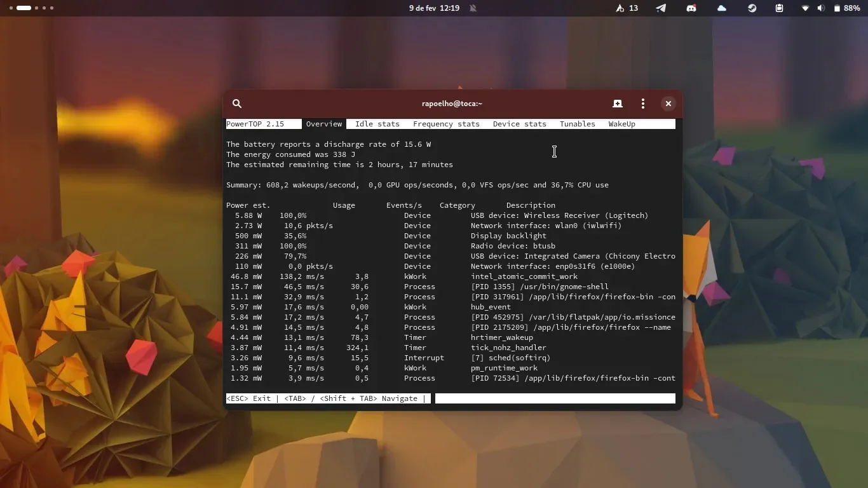Switch to the Frequency stats tab

point(446,124)
